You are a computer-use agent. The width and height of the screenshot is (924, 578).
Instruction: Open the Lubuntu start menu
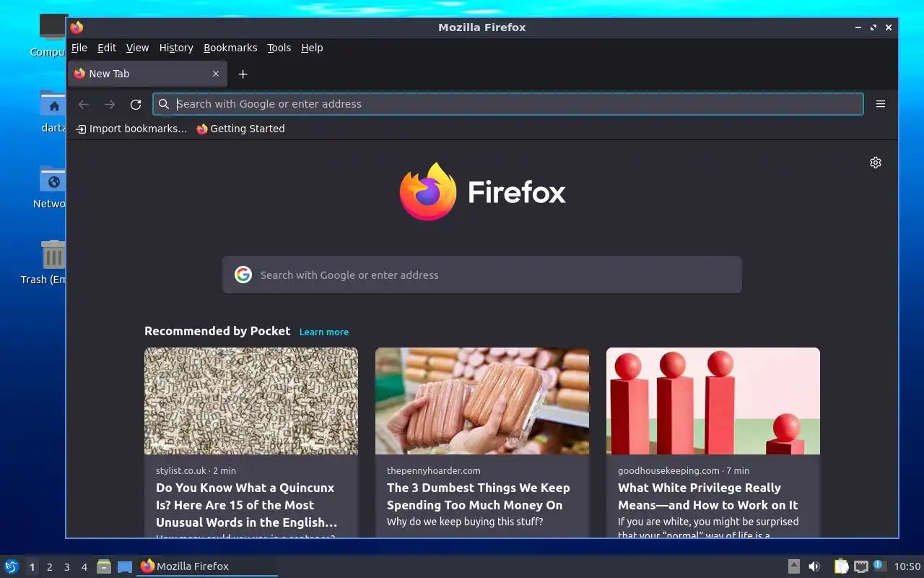[12, 566]
